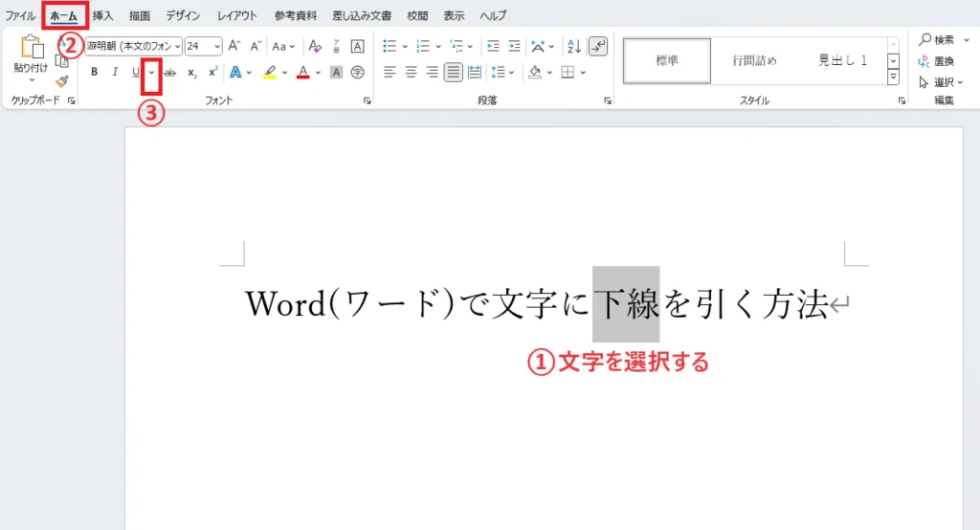Open highlight color dropdown arrow
Screen dimensions: 980x530
(284, 73)
